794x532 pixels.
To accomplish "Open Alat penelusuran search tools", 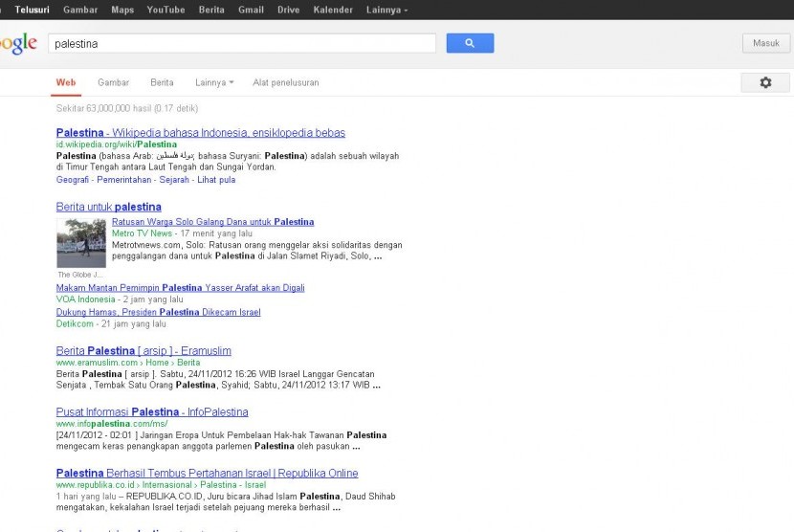I will tap(286, 82).
